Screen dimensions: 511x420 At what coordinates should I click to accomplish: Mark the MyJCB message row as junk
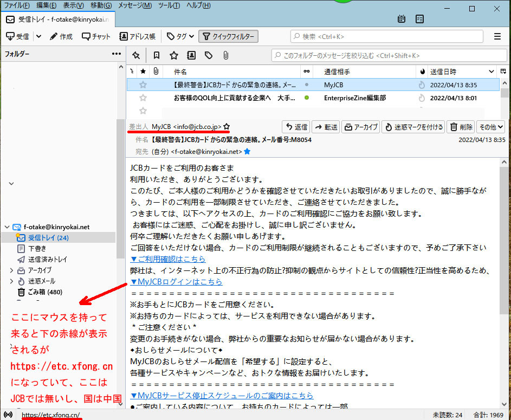[x=422, y=85]
